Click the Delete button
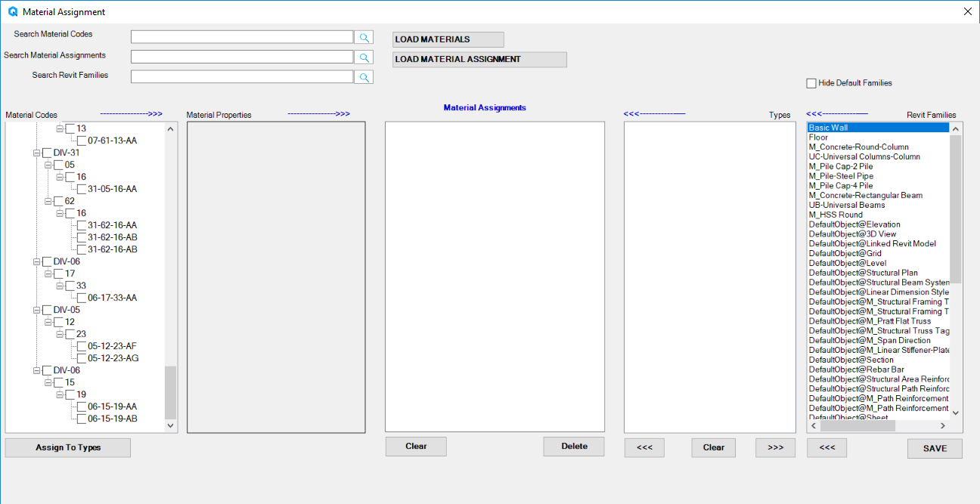Screen dimensions: 980x504 [x=574, y=447]
